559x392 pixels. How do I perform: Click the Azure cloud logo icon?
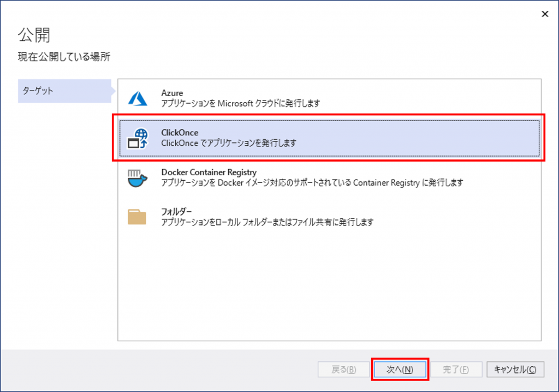pos(138,98)
